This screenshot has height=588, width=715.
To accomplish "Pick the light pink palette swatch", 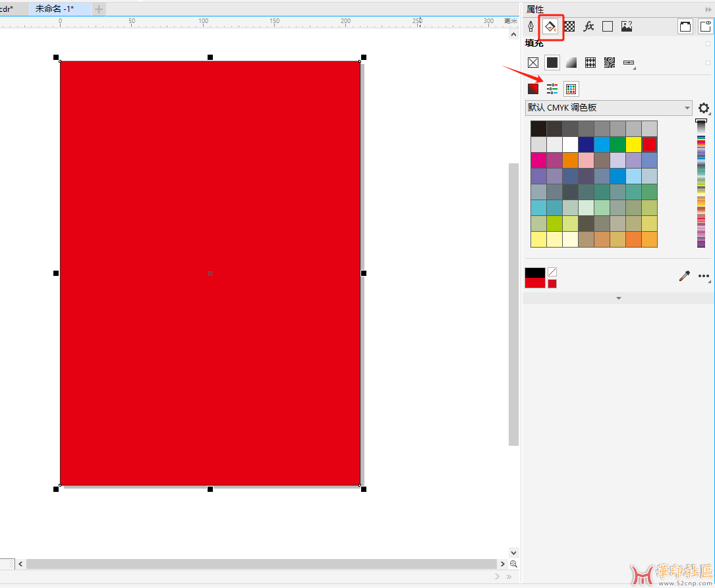I will 586,160.
